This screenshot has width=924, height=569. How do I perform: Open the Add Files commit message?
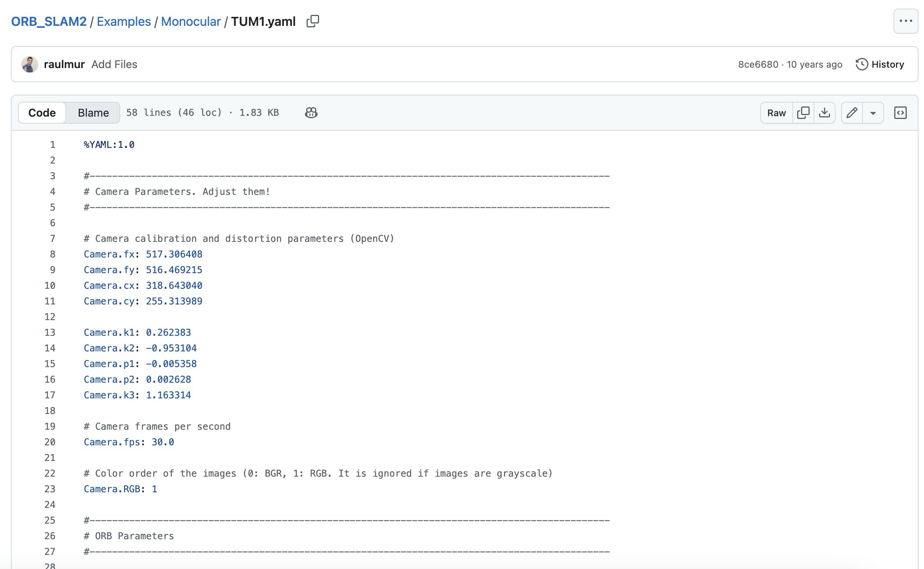coord(114,64)
